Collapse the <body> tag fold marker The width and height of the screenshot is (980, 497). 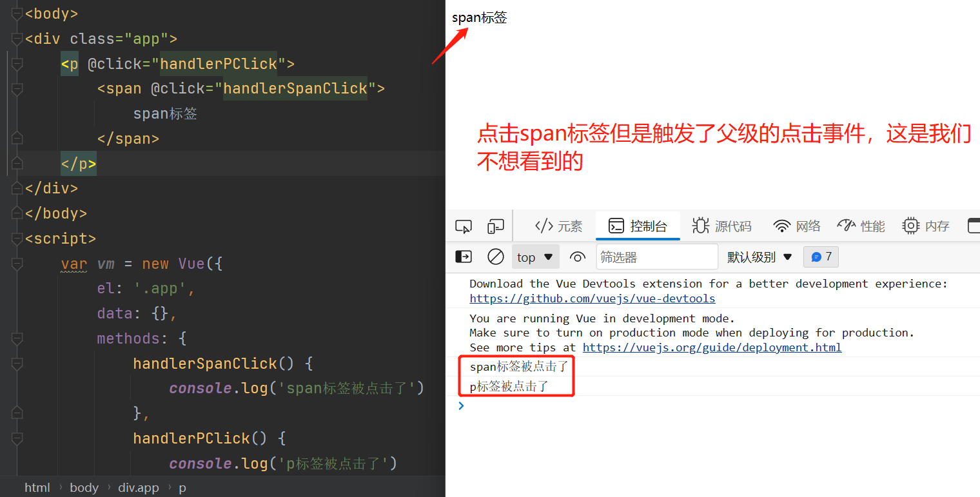pos(17,14)
